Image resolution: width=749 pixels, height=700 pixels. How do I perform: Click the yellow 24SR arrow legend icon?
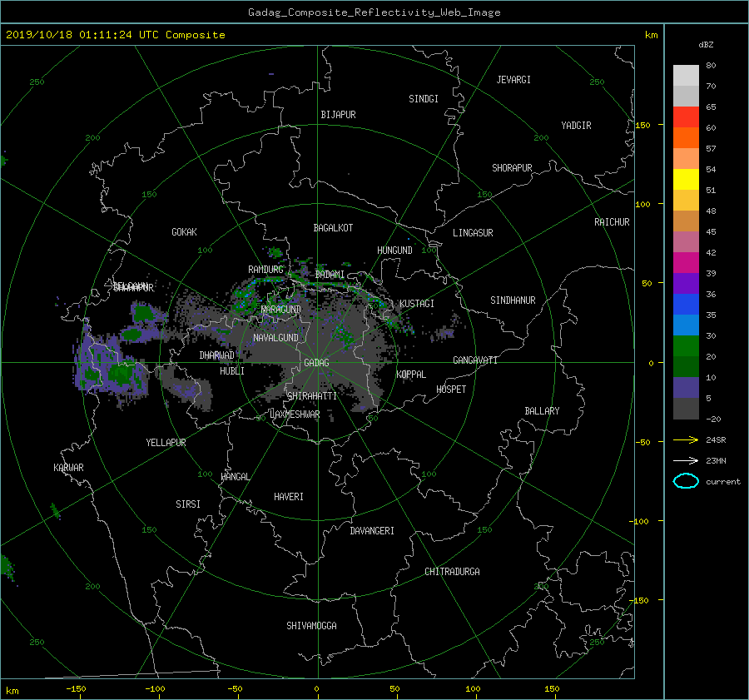[x=686, y=439]
